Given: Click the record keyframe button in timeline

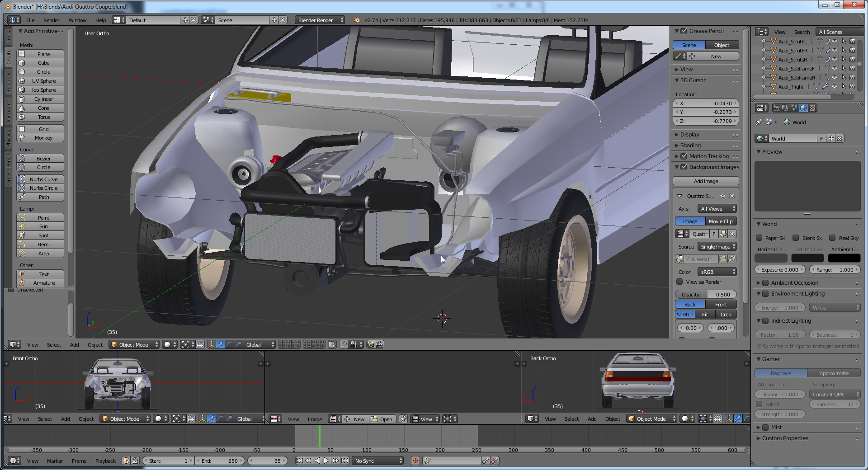Looking at the screenshot, I should point(415,461).
